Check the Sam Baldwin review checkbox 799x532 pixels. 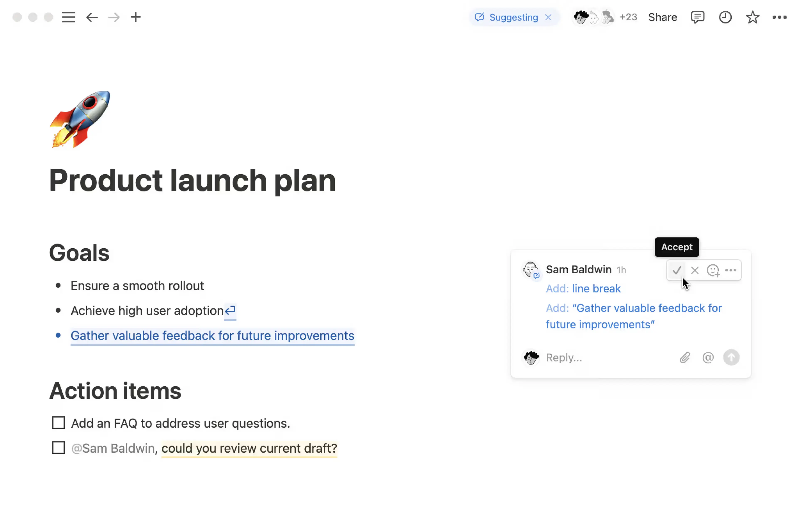58,448
